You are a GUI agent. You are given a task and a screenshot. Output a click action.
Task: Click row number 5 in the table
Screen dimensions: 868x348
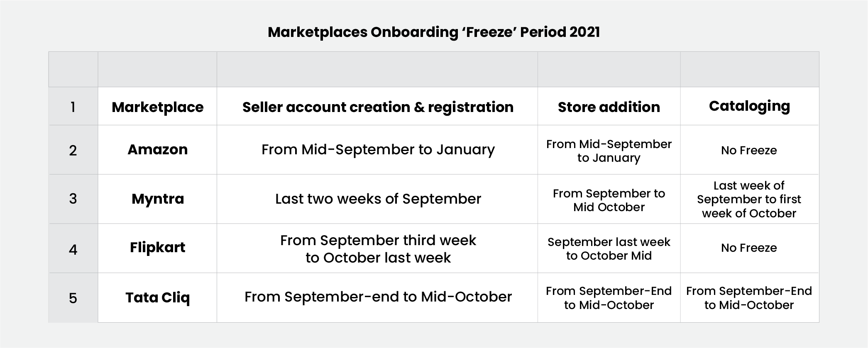[x=73, y=297]
